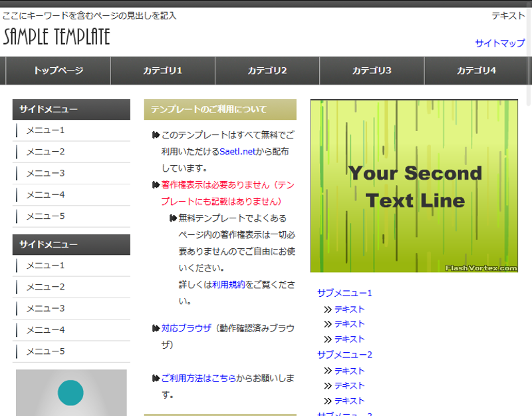This screenshot has height=416, width=532.
Task: Expand サブメニュー1 in the right sidebar
Action: tap(344, 293)
